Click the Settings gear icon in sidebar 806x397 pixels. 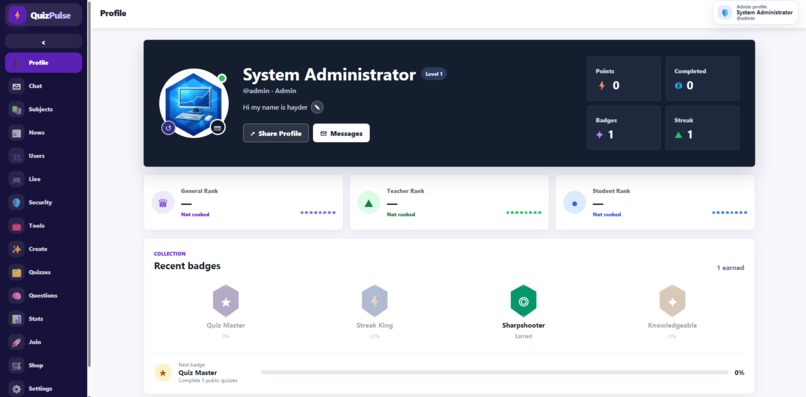click(17, 389)
